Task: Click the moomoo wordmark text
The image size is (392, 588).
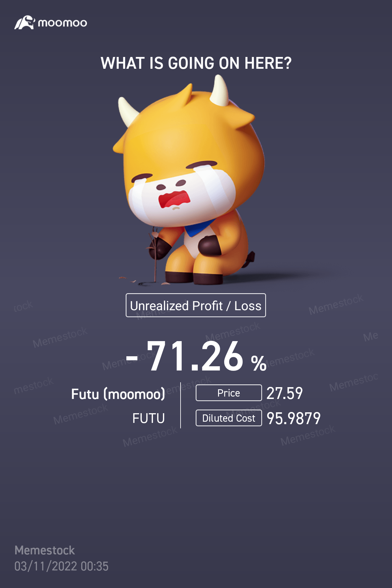Action: 62,23
